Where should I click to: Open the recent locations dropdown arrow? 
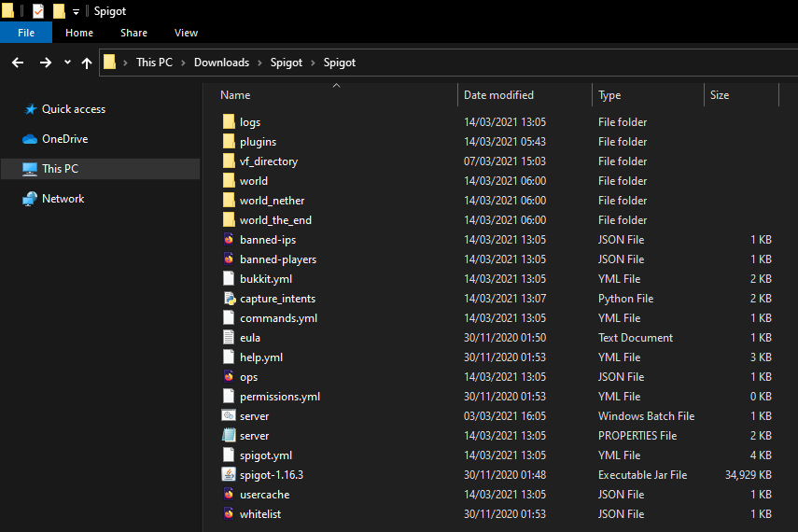coord(67,63)
